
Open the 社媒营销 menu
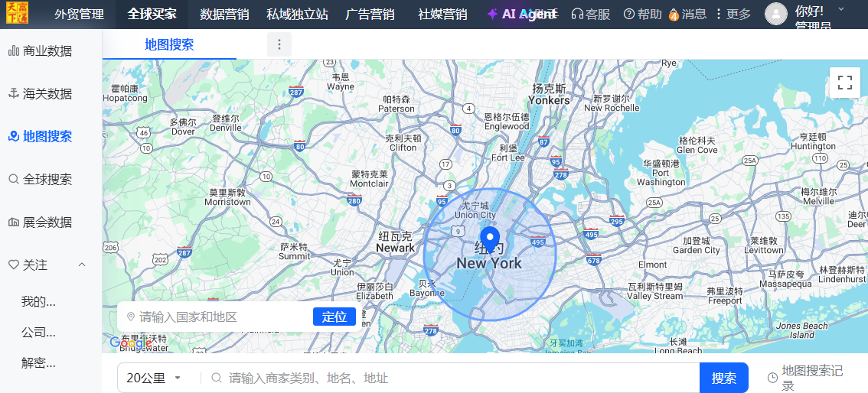442,15
